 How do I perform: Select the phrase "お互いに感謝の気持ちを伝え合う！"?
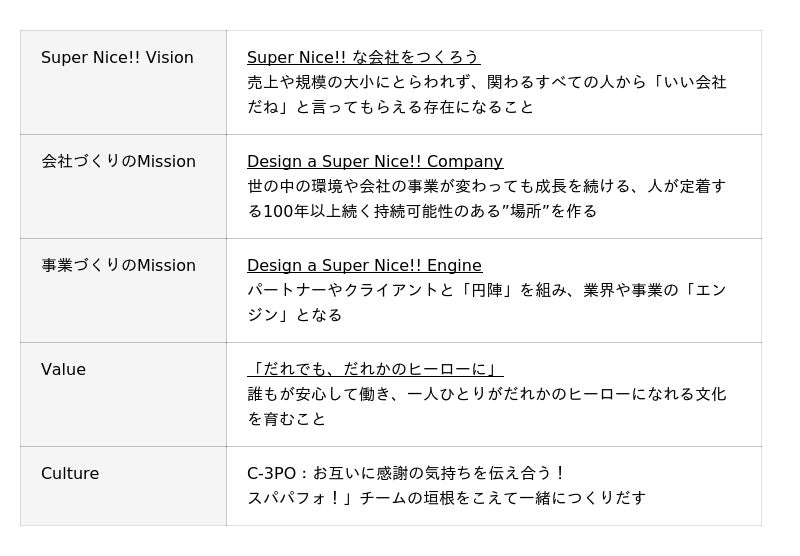[x=440, y=474]
